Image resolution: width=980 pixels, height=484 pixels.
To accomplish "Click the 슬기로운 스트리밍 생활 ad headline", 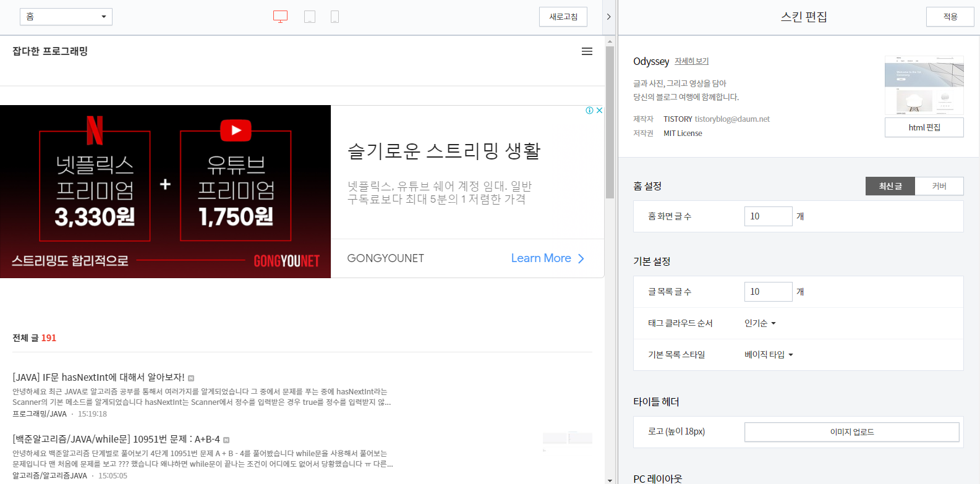I will (444, 151).
